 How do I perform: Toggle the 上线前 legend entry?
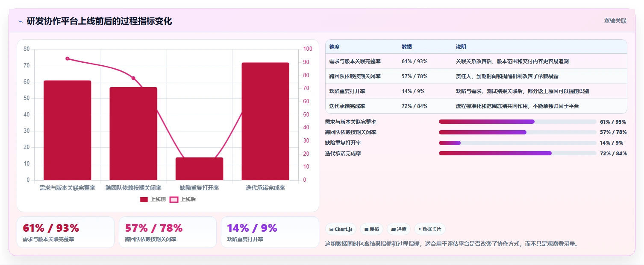click(153, 199)
